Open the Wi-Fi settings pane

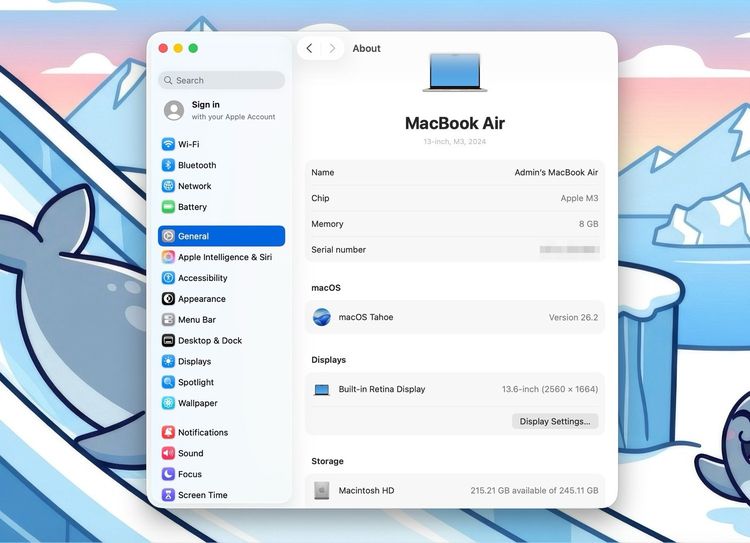[221, 144]
